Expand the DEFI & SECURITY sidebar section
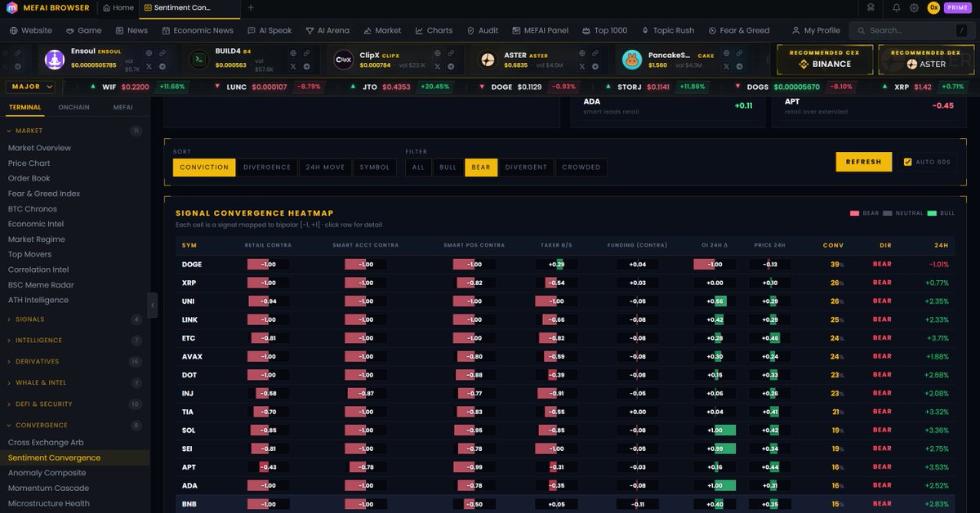The height and width of the screenshot is (513, 980). pos(74,404)
